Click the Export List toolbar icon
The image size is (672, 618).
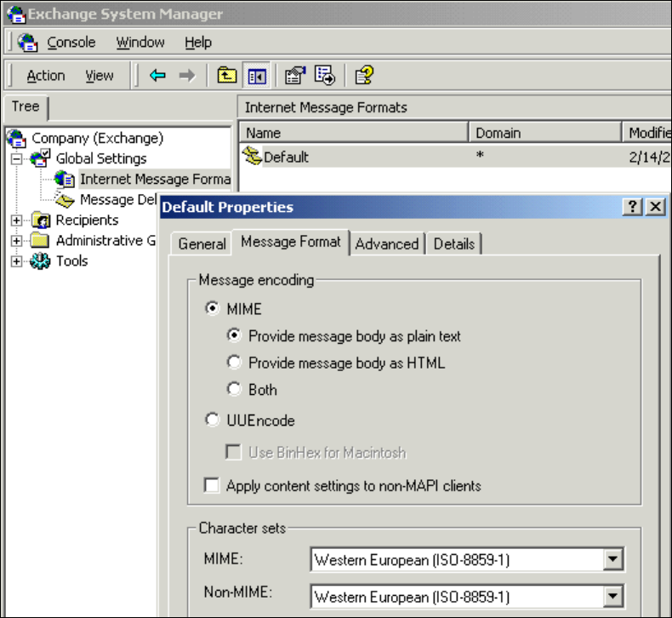coord(325,76)
